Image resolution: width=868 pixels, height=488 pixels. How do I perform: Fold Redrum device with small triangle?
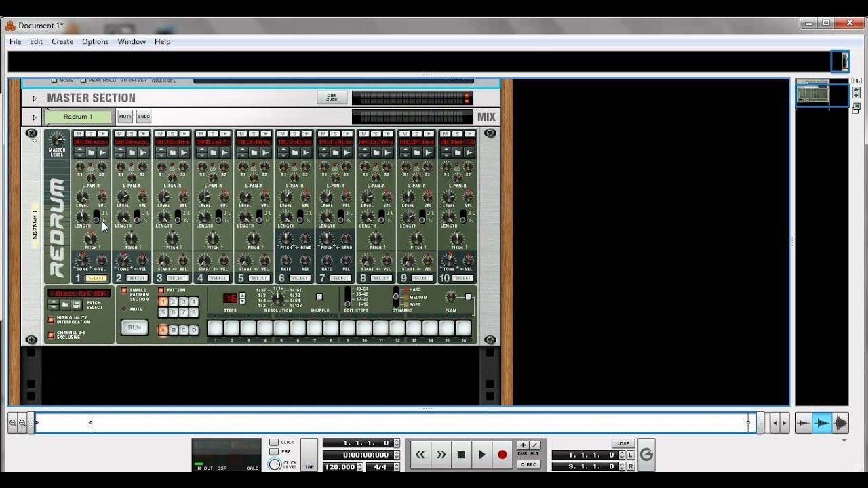(x=34, y=140)
